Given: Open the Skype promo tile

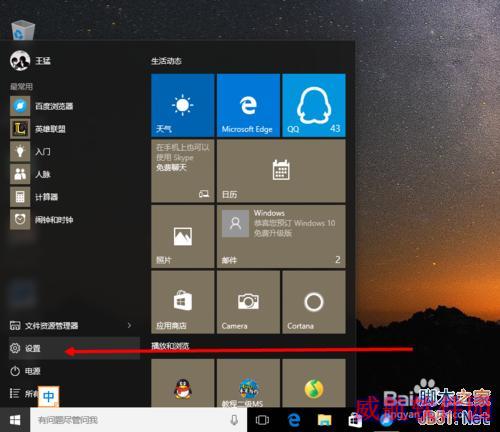Looking at the screenshot, I should [183, 171].
